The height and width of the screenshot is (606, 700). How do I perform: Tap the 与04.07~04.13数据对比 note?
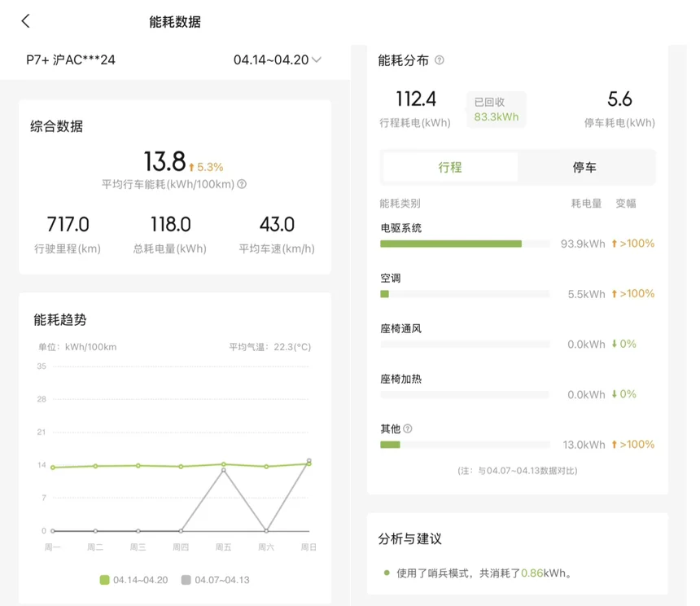click(x=518, y=471)
